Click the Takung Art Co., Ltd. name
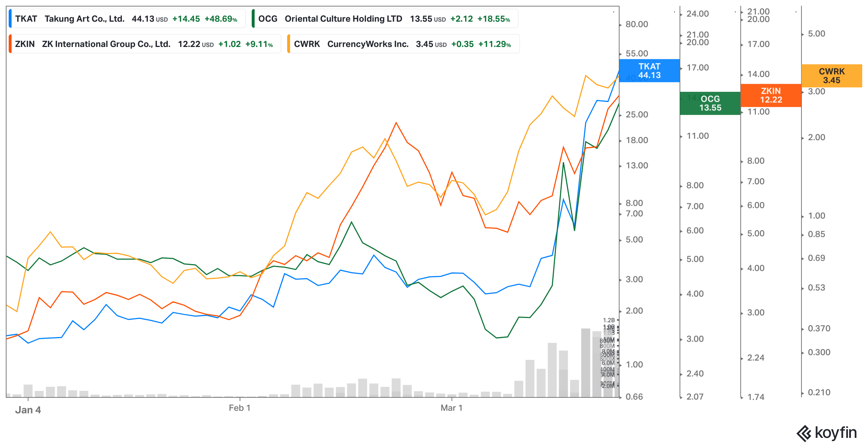This screenshot has width=868, height=448. pos(85,19)
